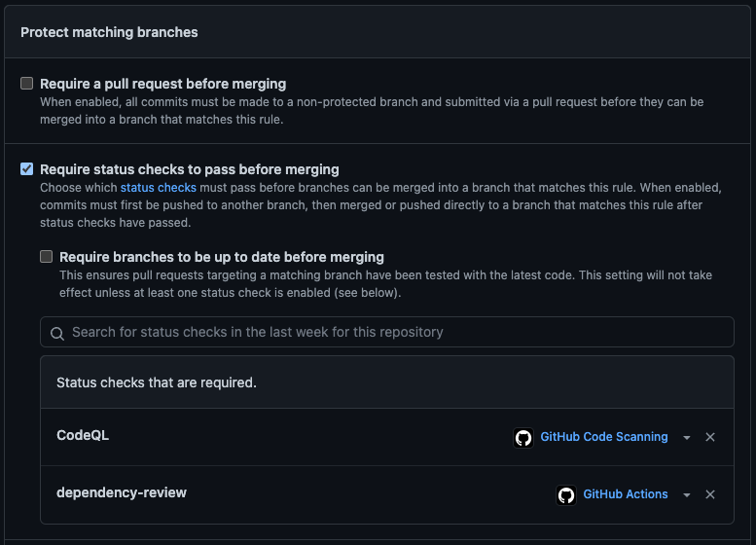This screenshot has width=756, height=545.
Task: Focus the status checks search field
Action: (389, 332)
